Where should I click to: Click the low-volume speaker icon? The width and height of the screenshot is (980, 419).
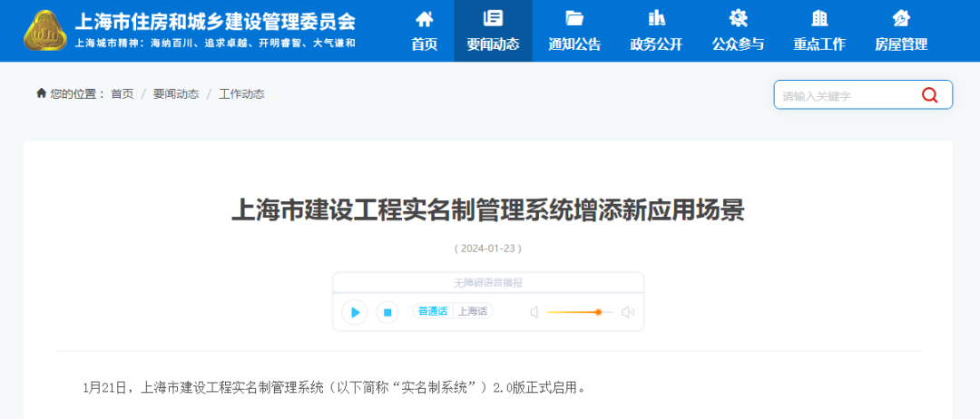point(534,312)
